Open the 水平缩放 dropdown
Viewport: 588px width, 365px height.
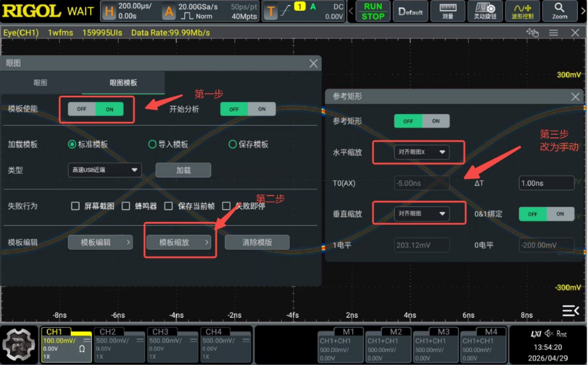coord(421,152)
